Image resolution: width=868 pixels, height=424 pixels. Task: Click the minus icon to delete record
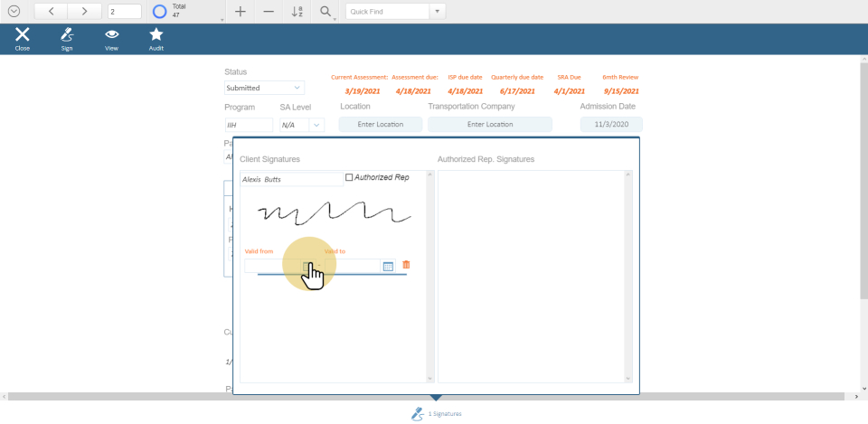tap(269, 12)
